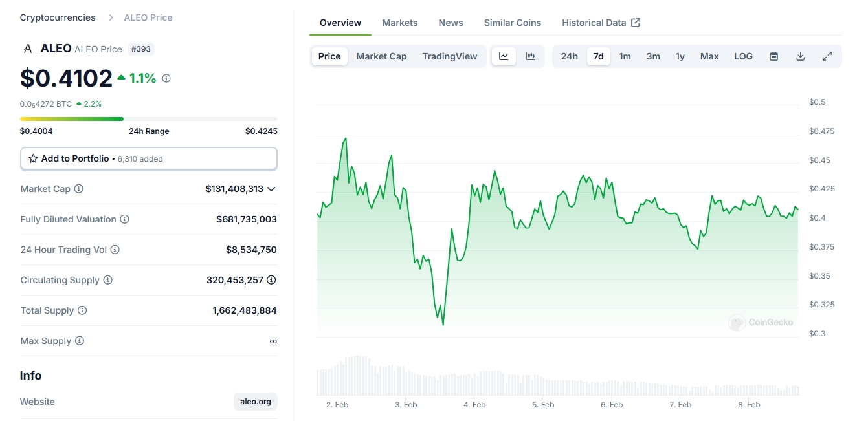The image size is (868, 421).
Task: Click info icon beside Circulating Supply label
Action: click(108, 280)
